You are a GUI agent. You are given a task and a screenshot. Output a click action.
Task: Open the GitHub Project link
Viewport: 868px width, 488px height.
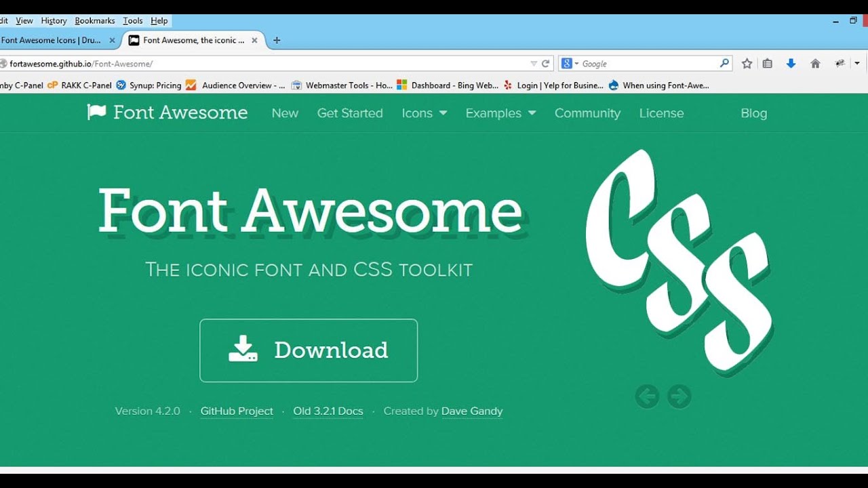click(x=236, y=411)
